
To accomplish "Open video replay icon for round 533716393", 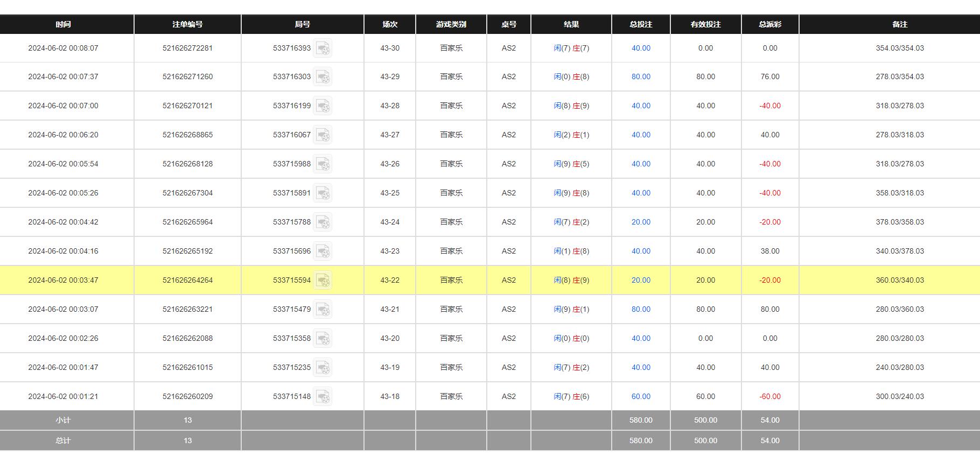I will [x=323, y=48].
